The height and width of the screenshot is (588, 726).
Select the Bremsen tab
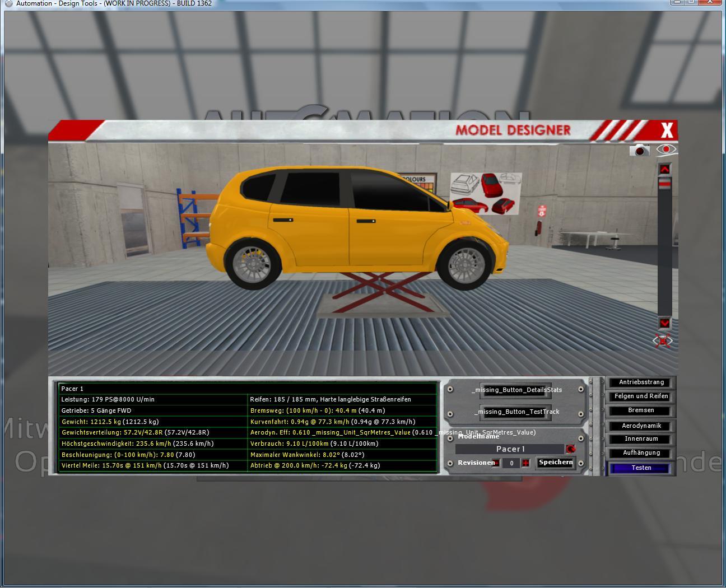point(641,410)
